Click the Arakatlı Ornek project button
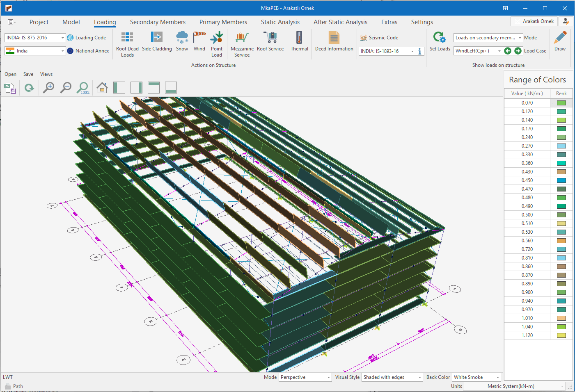Screen dimensions: 575x392 pos(534,21)
